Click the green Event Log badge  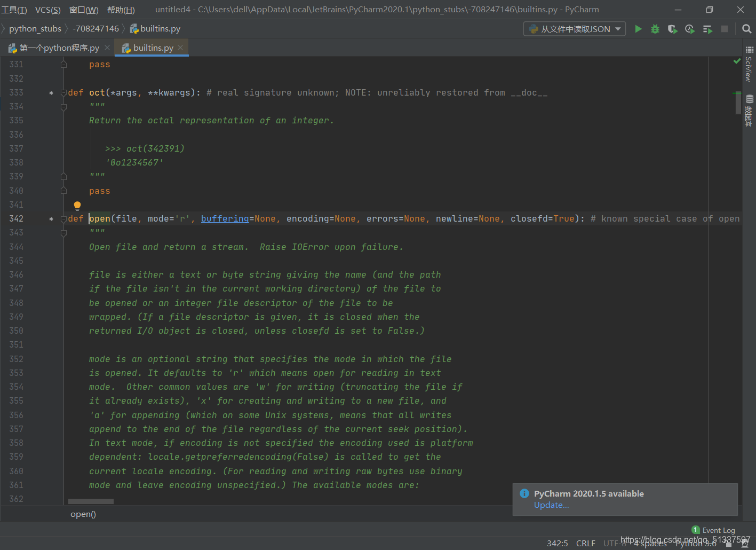pos(696,530)
